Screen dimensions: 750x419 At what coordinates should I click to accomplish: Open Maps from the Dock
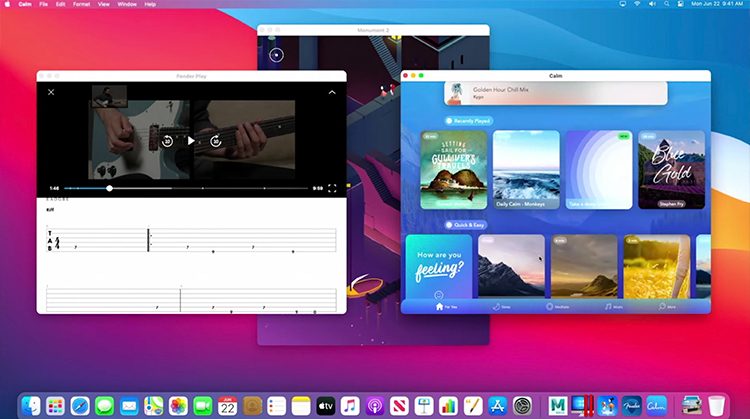click(154, 406)
